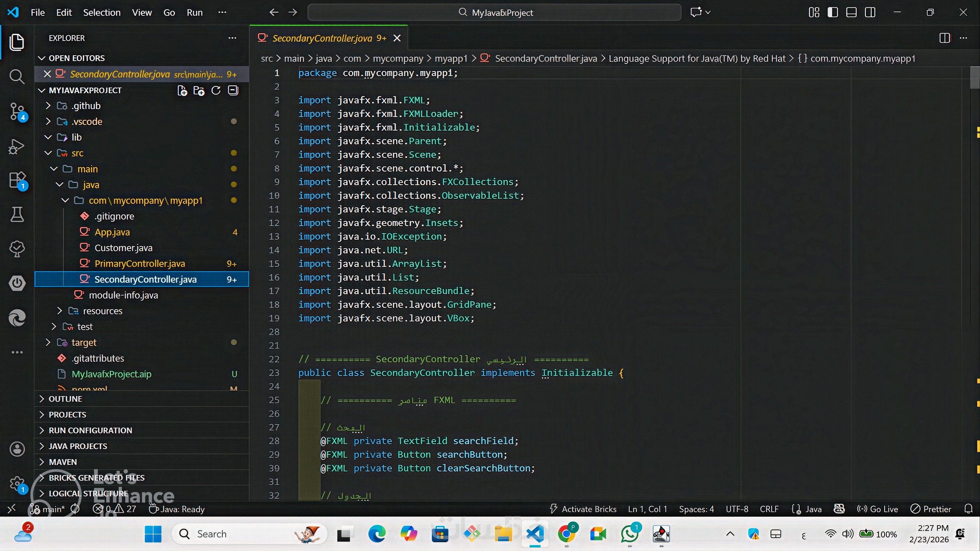The height and width of the screenshot is (551, 980).
Task: Open the Selection menu
Action: point(102,13)
